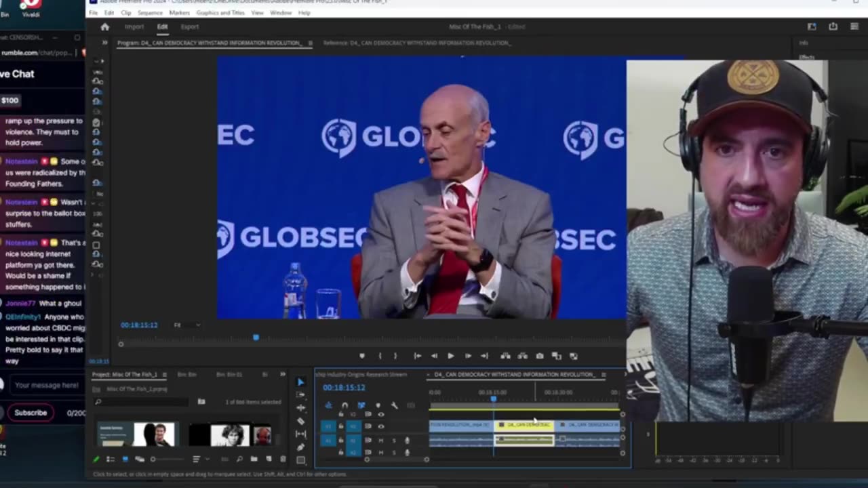Select the Rectangle tool

click(300, 460)
